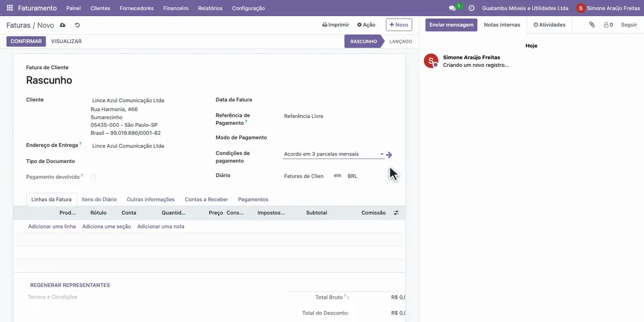
Task: Click Adicionar uma linha link
Action: [x=52, y=226]
